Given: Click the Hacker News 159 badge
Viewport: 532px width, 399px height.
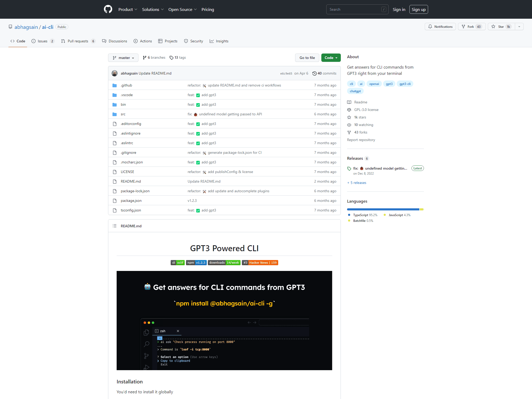Looking at the screenshot, I should 260,263.
